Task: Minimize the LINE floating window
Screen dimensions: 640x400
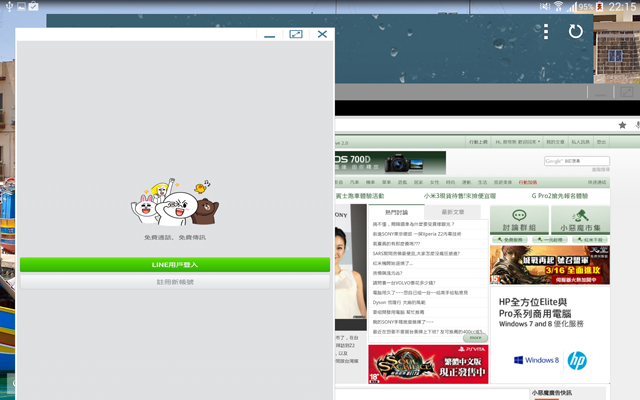Action: click(269, 35)
